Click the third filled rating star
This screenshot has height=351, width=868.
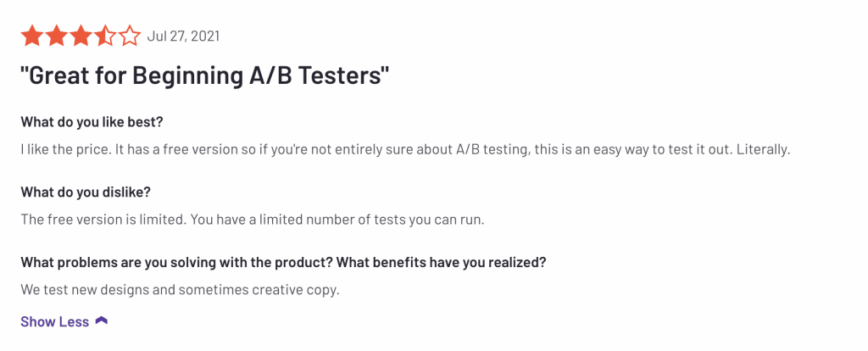[x=81, y=36]
